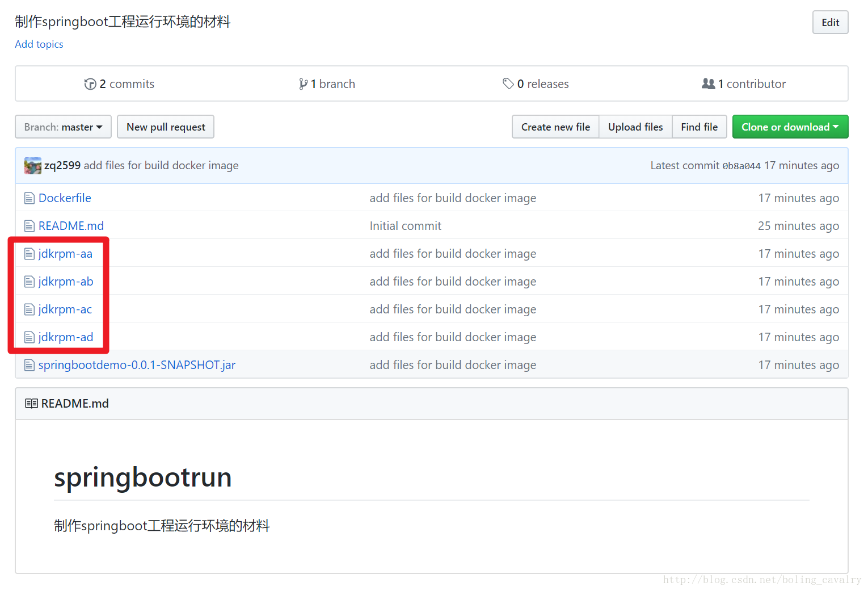
Task: Open the jdkrpm-aa file
Action: [65, 254]
